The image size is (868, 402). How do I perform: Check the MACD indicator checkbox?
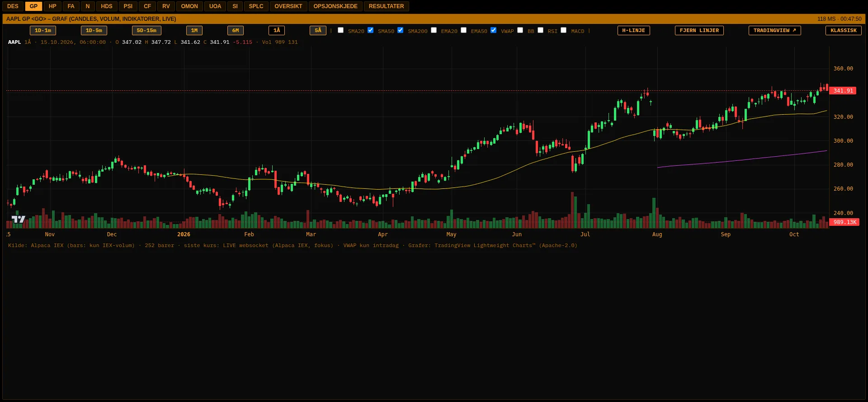[x=563, y=30]
